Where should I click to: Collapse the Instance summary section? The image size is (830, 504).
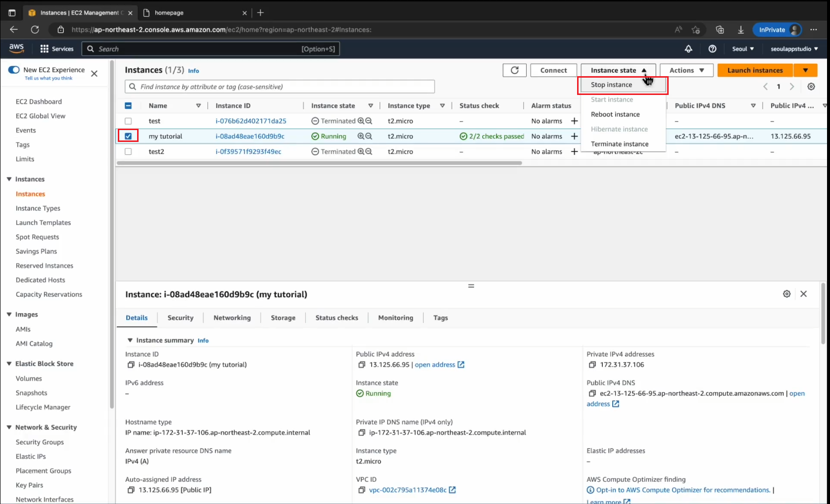[130, 340]
